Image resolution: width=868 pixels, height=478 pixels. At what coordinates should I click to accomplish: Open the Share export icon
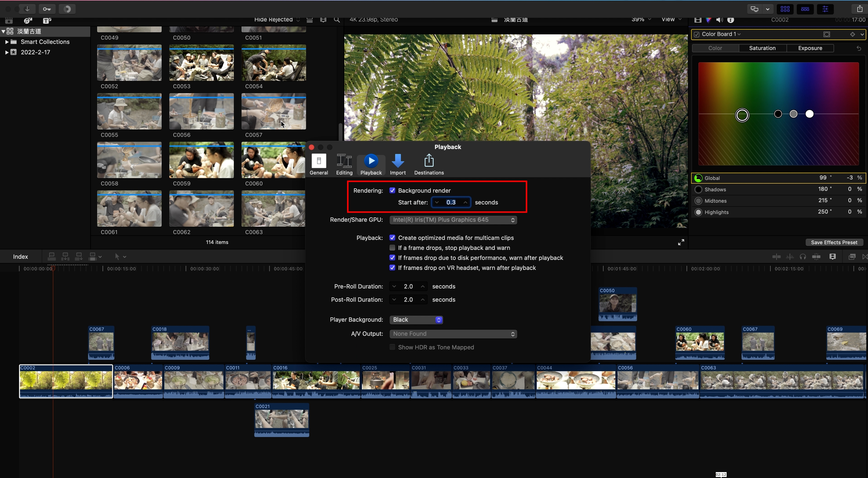pyautogui.click(x=859, y=9)
